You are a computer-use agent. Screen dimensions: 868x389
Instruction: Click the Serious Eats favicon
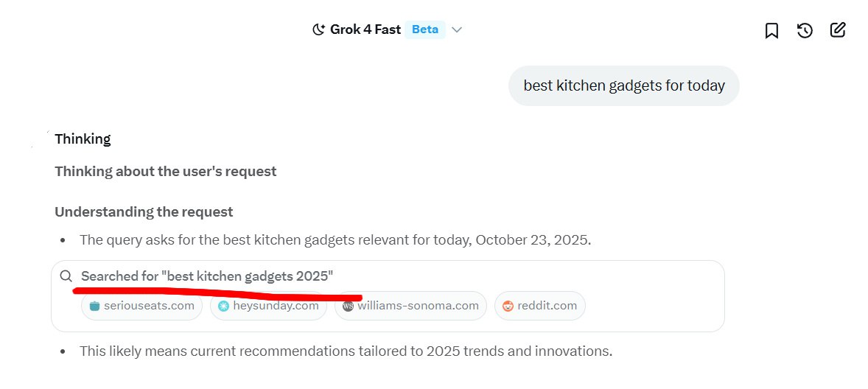click(x=94, y=306)
